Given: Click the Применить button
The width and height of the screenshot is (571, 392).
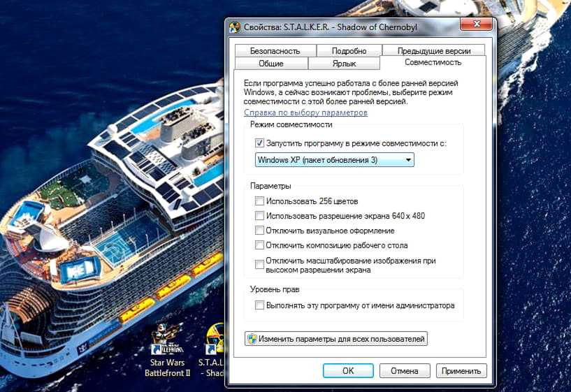Looking at the screenshot, I should [x=461, y=371].
